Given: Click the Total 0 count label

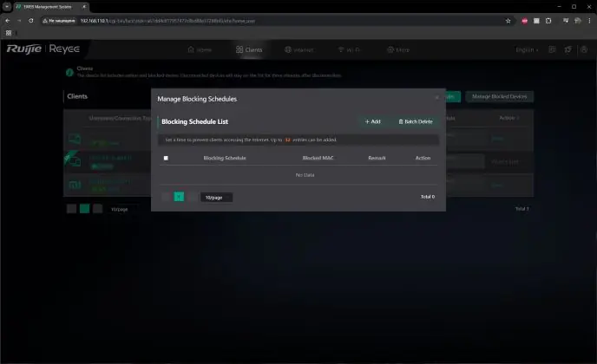Looking at the screenshot, I should [x=428, y=197].
